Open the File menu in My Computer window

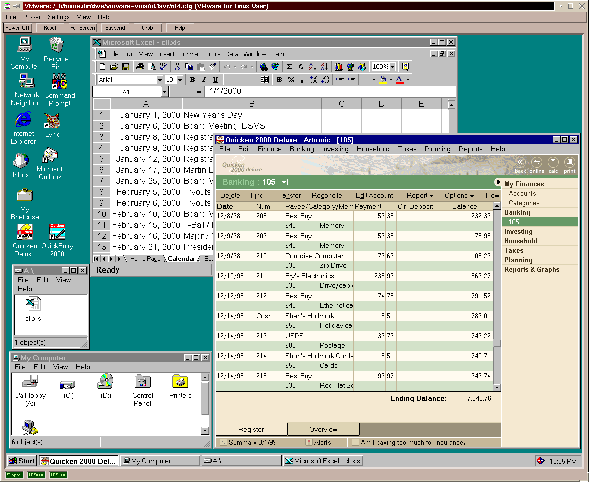point(20,367)
